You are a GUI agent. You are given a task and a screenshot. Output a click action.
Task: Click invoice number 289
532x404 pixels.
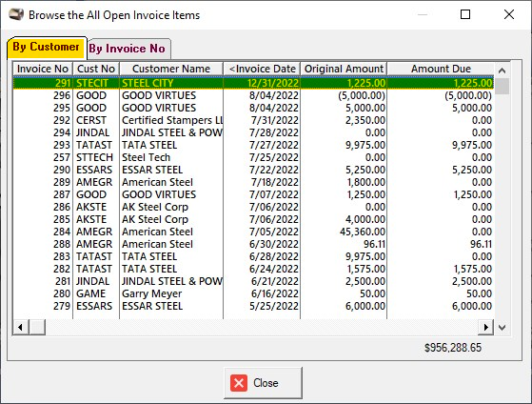(62, 182)
